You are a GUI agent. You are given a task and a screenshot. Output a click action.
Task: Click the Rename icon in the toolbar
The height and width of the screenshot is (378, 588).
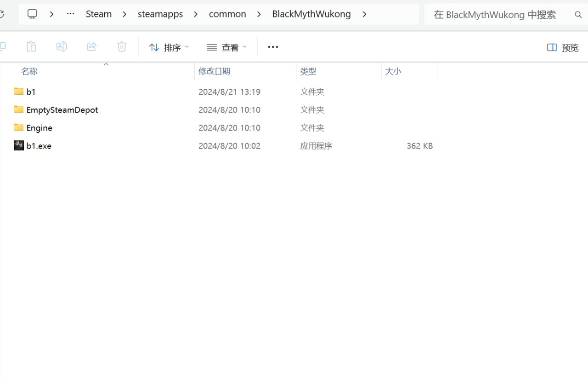click(62, 46)
